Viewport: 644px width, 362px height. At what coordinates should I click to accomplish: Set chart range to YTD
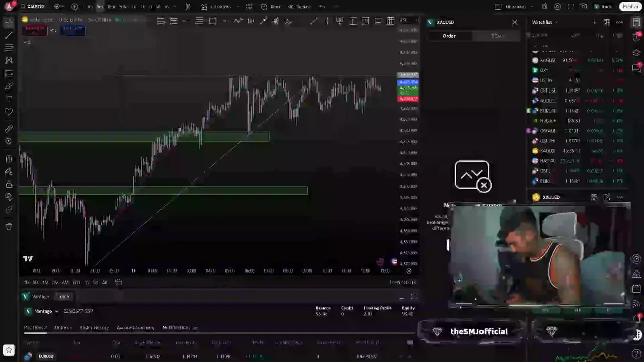76,282
